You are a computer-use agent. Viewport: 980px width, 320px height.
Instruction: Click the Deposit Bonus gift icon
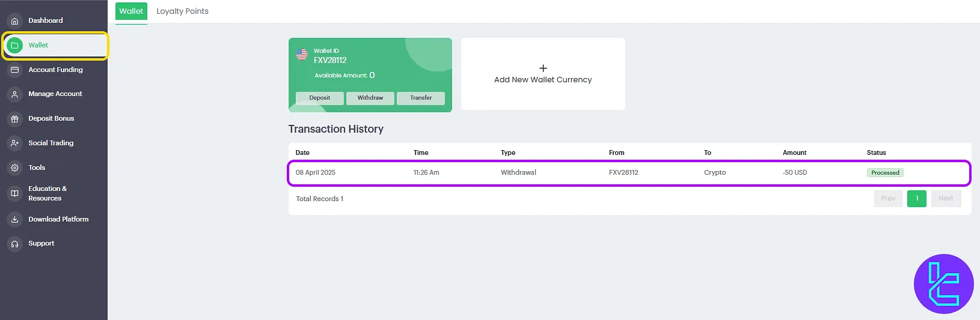tap(14, 119)
